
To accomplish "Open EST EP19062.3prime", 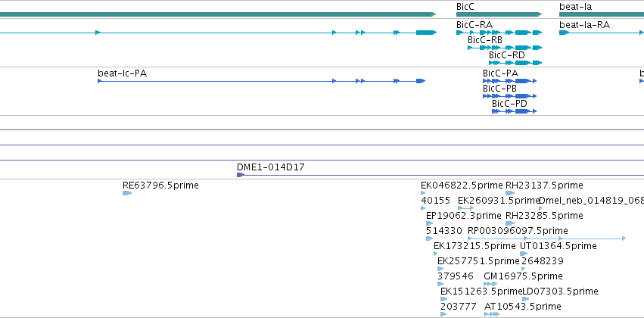I will [429, 223].
